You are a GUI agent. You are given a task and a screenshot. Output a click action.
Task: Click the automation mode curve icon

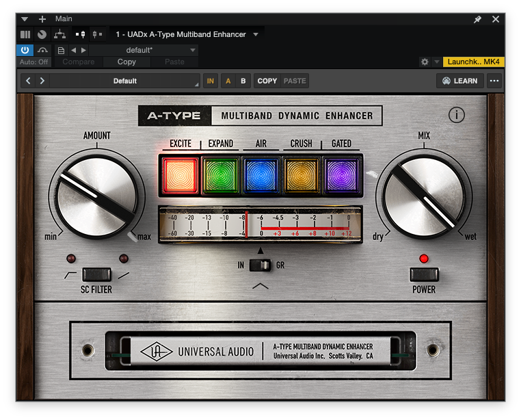coord(42,50)
